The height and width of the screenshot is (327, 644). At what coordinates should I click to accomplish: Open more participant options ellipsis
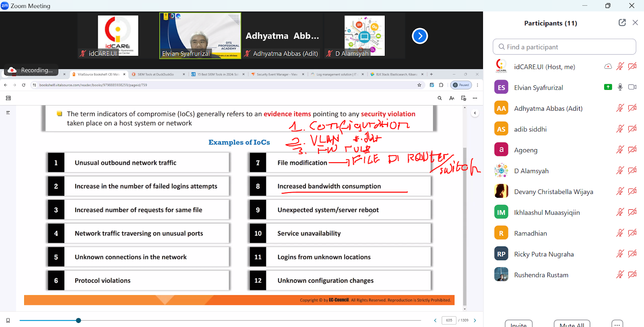pos(617,324)
